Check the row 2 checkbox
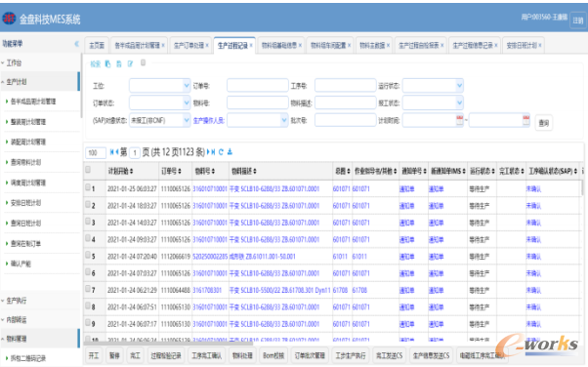Viewport: 588px width, 367px height. point(88,204)
